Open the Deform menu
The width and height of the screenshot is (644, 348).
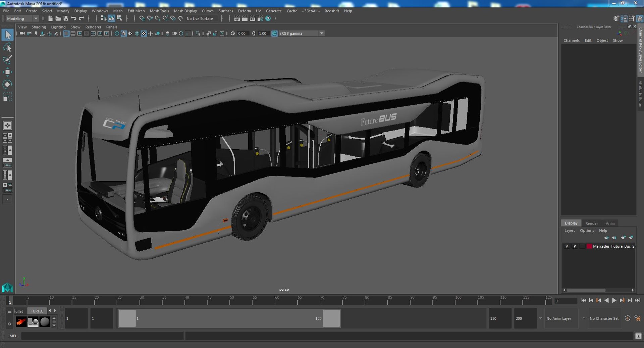point(244,11)
